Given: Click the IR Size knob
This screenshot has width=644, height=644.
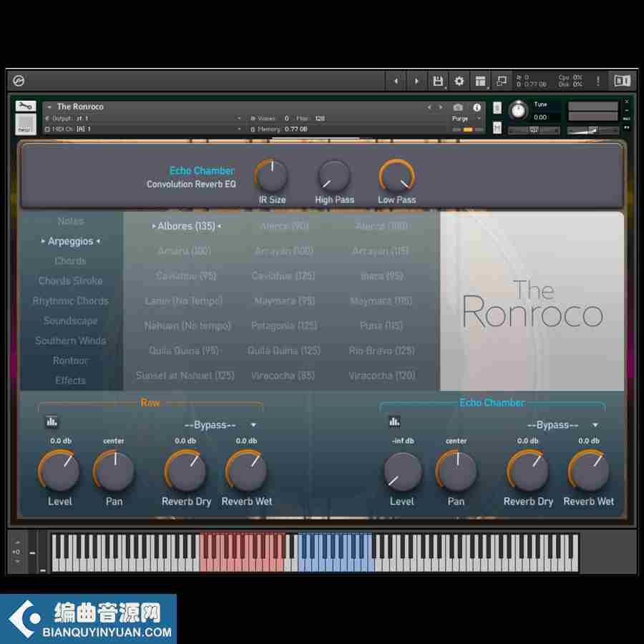Looking at the screenshot, I should [271, 176].
